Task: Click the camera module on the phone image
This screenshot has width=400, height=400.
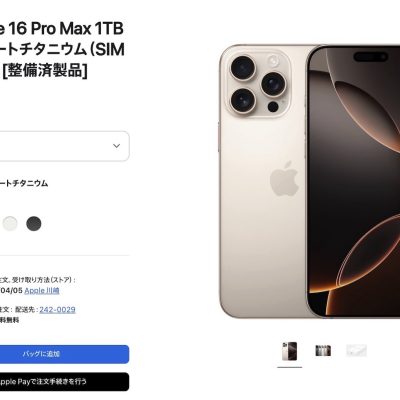Action: pyautogui.click(x=258, y=83)
